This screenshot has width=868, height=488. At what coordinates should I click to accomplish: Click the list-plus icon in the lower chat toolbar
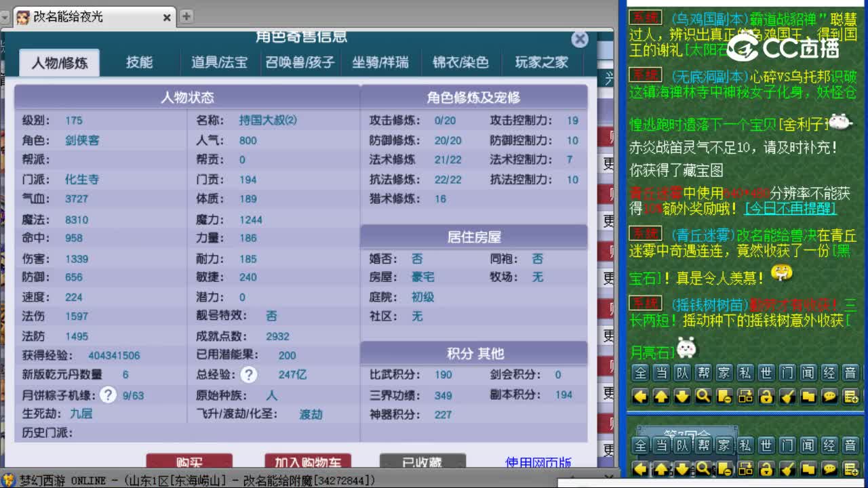click(850, 468)
